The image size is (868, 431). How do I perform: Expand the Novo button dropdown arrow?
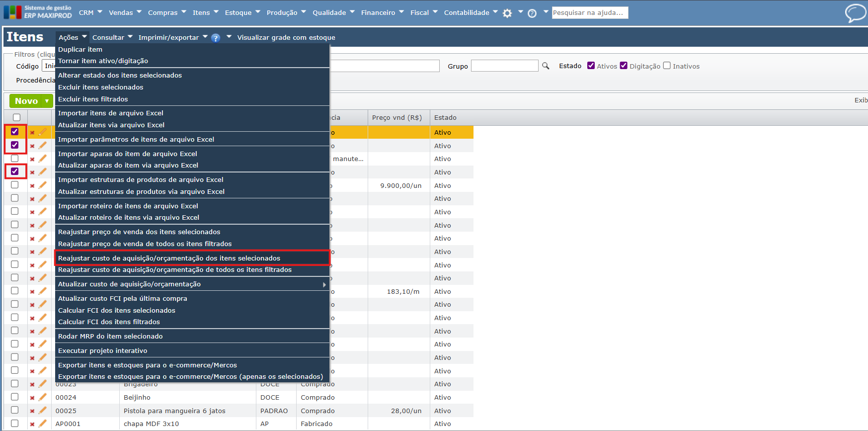point(47,101)
